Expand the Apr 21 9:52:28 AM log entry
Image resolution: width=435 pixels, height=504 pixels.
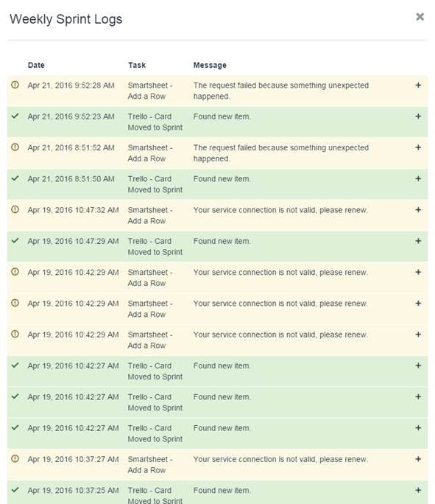pyautogui.click(x=418, y=85)
